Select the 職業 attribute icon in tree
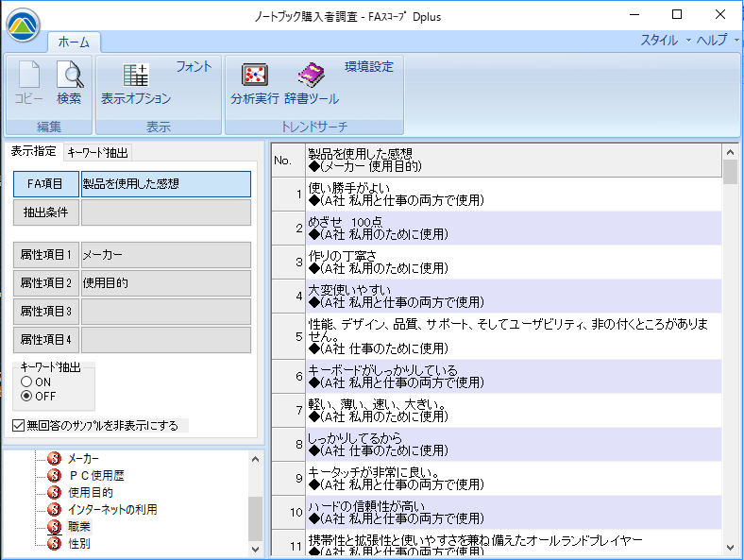The image size is (744, 560). (x=55, y=526)
